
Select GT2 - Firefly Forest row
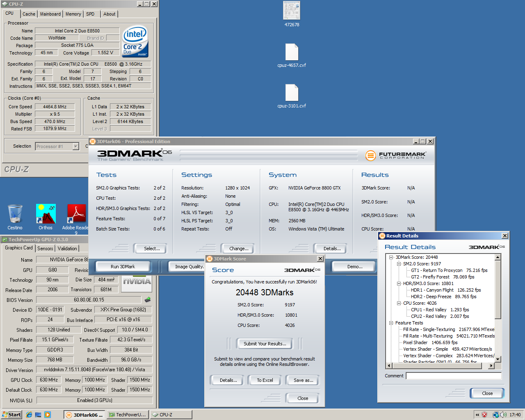pyautogui.click(x=443, y=277)
